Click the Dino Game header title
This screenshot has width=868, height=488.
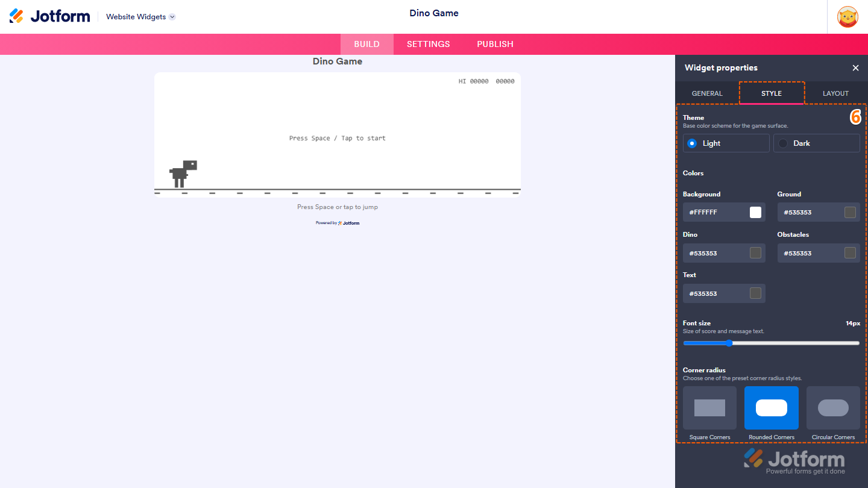[x=434, y=13]
